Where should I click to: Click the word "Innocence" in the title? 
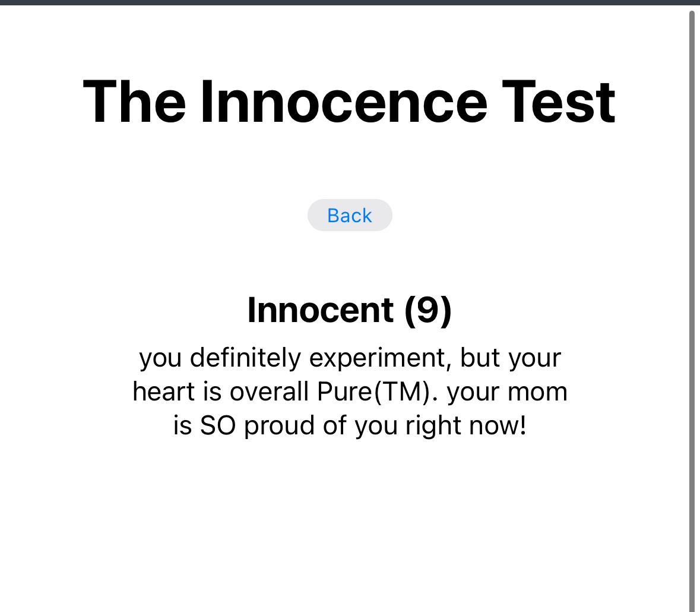tap(344, 102)
